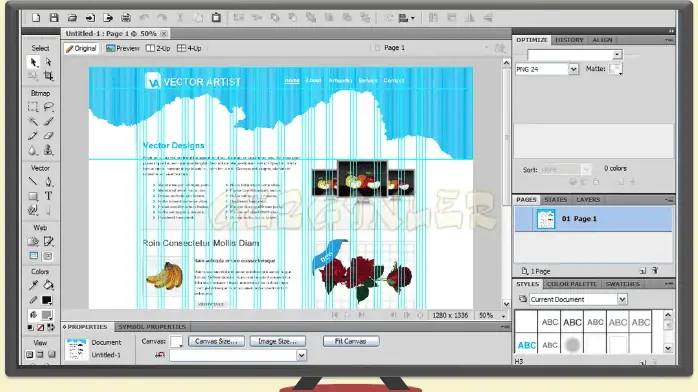Screen dimensions: 698x392
Task: Select the Magic Wand tool
Action: pyautogui.click(x=33, y=121)
